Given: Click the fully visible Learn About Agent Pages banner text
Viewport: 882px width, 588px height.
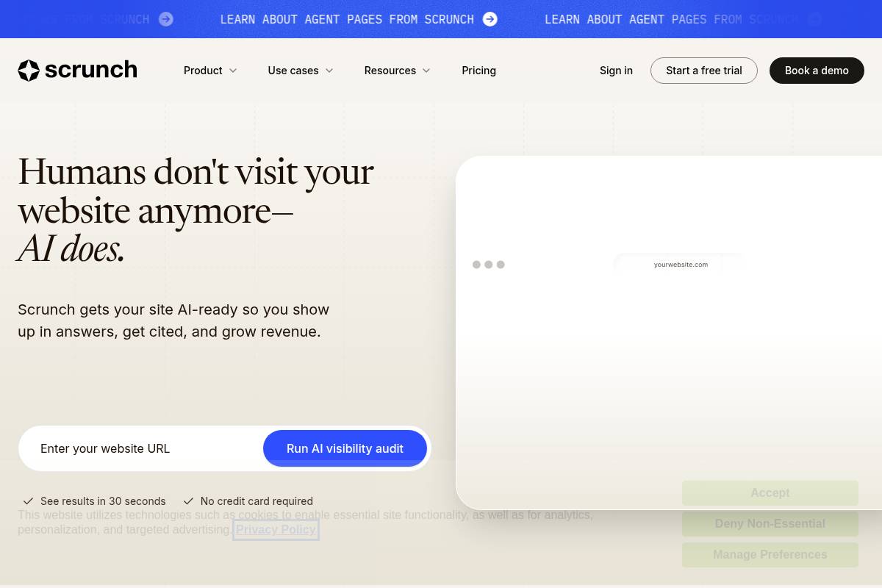Looking at the screenshot, I should click(x=347, y=19).
